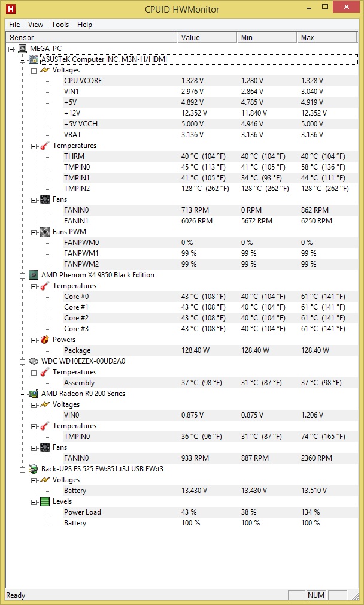Screen dimensions: 364x605
Task: Open the Tools menu
Action: (x=60, y=25)
